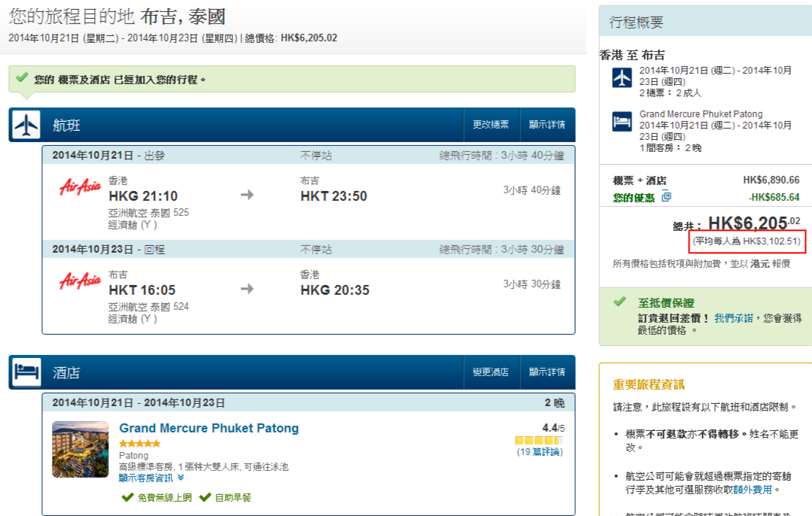Click the green checkmark beside 至抵價保證
The image size is (812, 516).
click(620, 302)
